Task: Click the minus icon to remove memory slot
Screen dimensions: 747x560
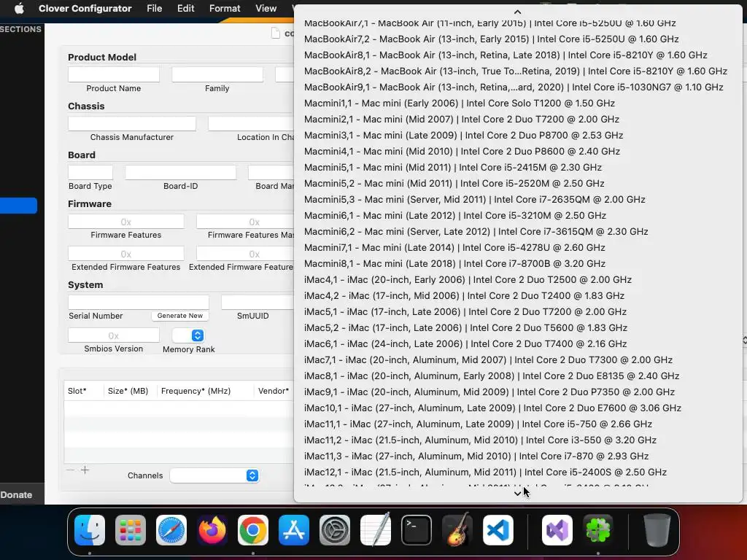Action: pyautogui.click(x=71, y=470)
